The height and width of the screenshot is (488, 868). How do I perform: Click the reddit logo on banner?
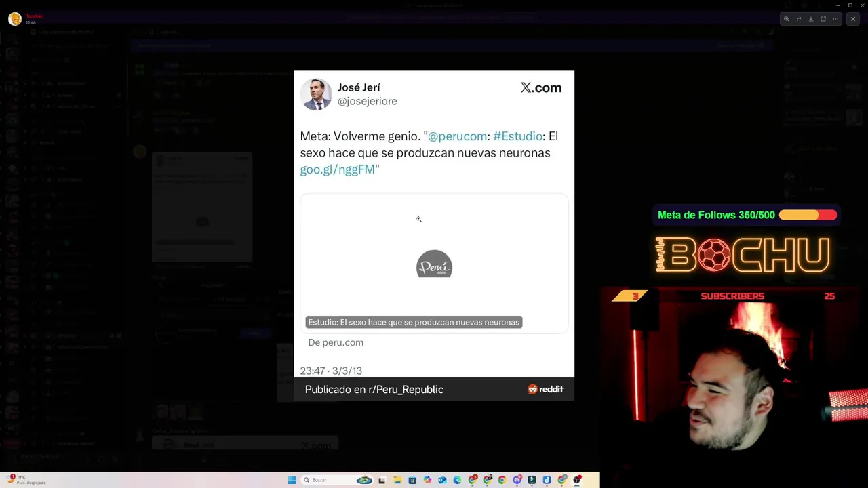[545, 389]
